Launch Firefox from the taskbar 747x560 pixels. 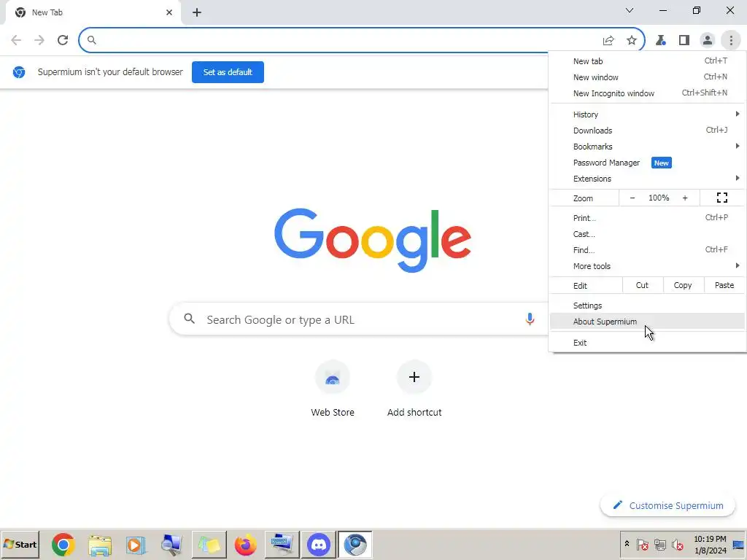245,544
